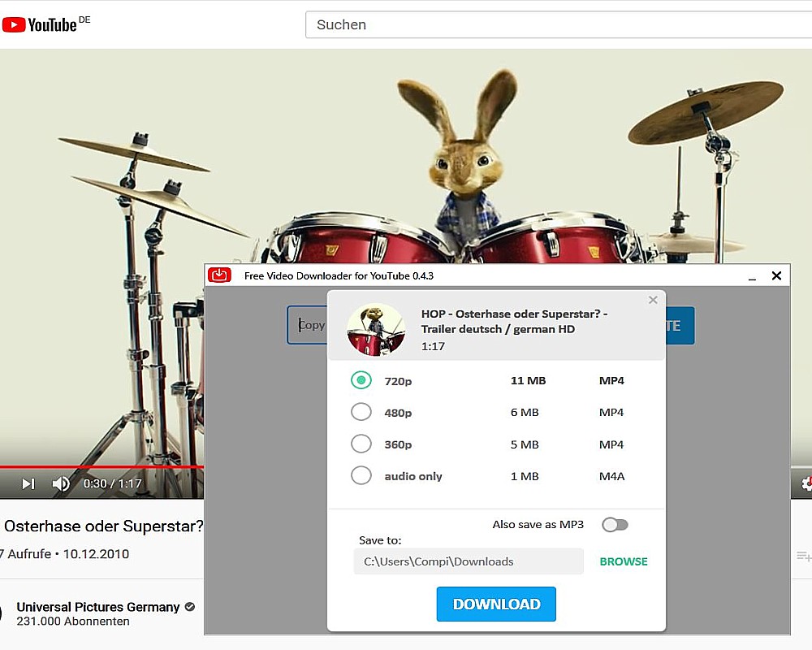Image resolution: width=812 pixels, height=650 pixels.
Task: Click the Save to path field
Action: point(469,561)
